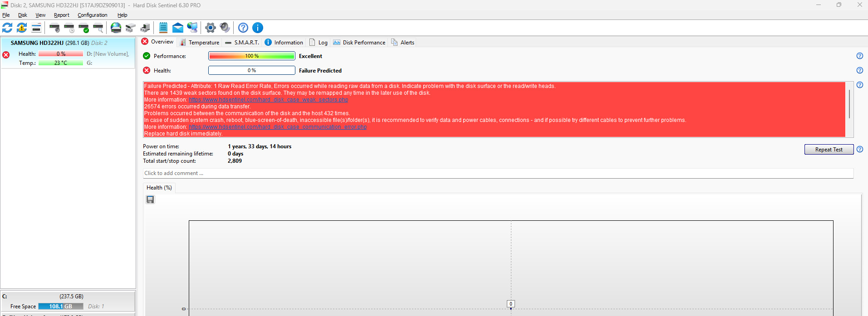Switch to the Disk Performance tab
Image resolution: width=868 pixels, height=316 pixels.
359,42
